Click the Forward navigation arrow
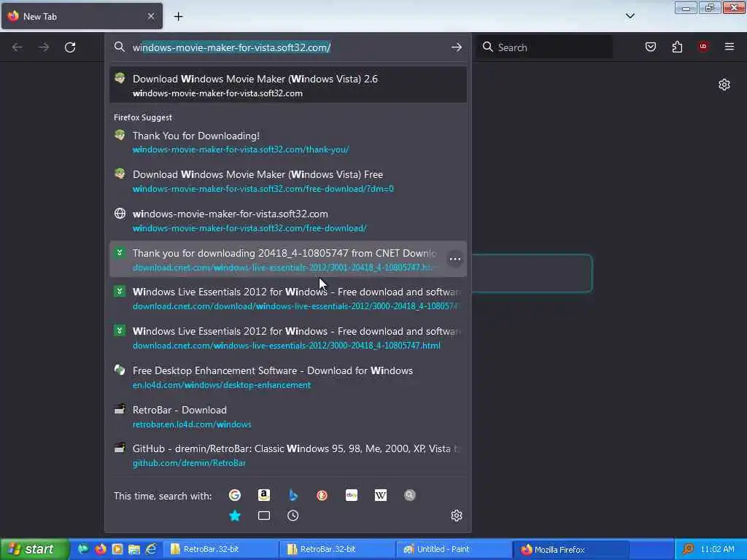Screen dimensions: 747x560 pyautogui.click(x=44, y=47)
